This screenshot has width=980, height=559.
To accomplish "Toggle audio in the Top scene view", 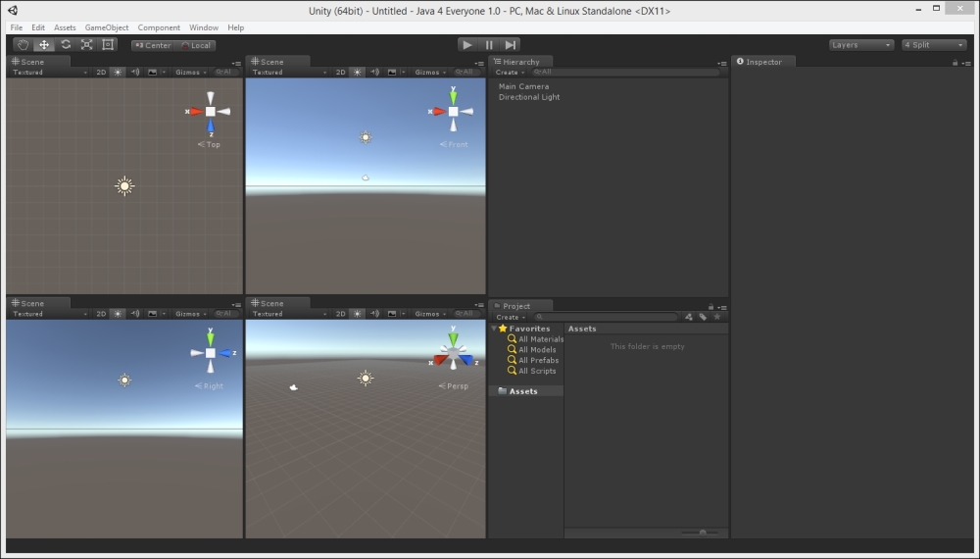I will (x=135, y=73).
